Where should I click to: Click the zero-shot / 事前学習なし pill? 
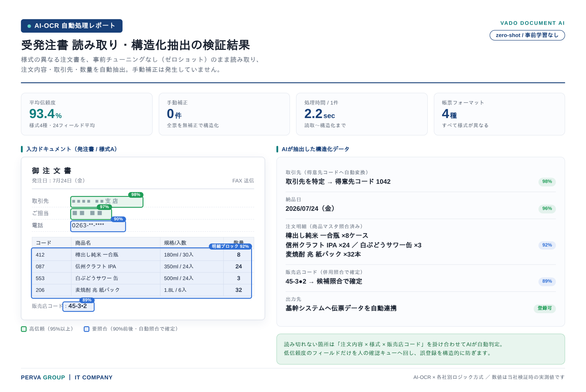click(x=527, y=35)
